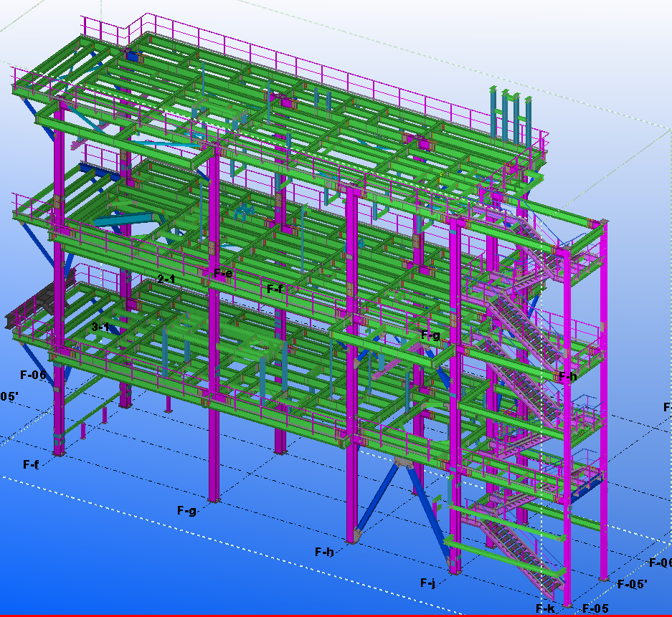Screen dimensions: 672x617
Task: Select the "F-j" grid label
Action: (x=428, y=583)
